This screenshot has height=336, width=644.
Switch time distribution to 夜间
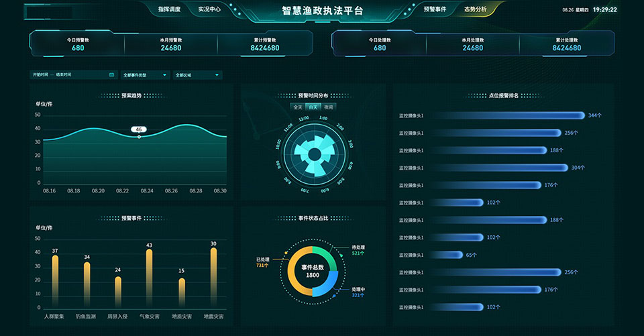(328, 107)
